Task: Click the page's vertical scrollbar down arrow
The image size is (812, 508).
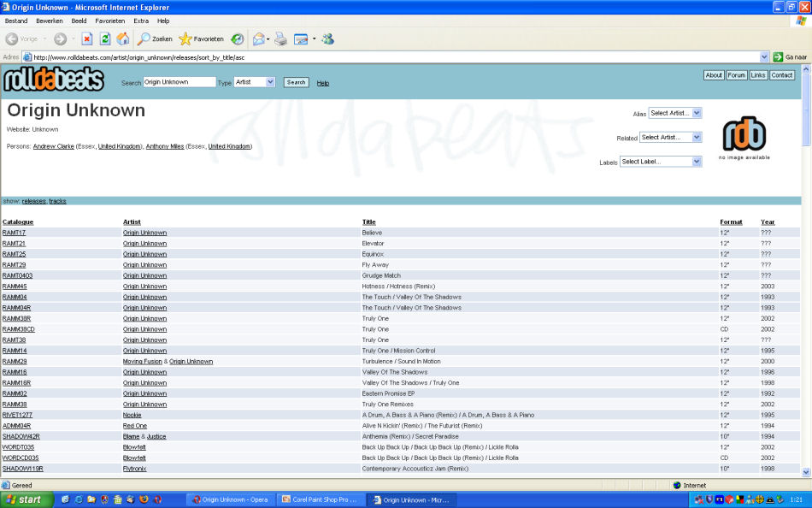Action: pos(806,472)
